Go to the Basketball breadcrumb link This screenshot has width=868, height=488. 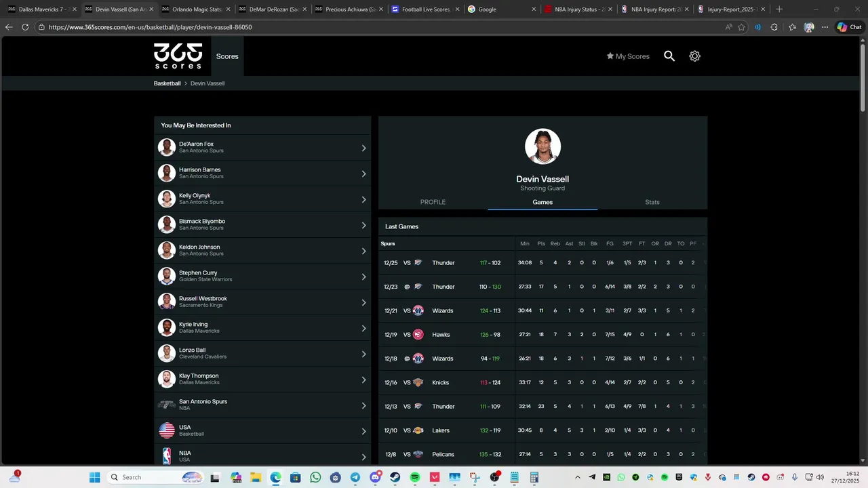coord(167,83)
